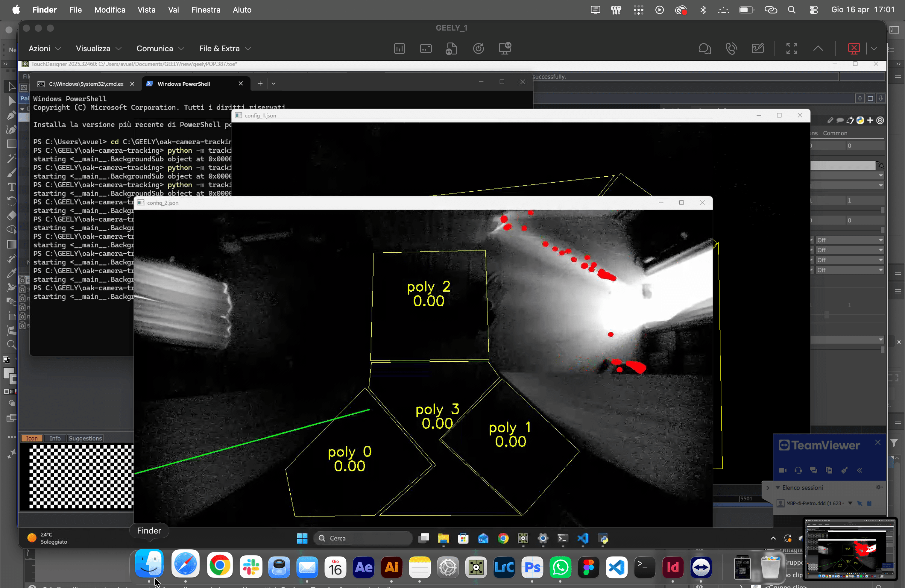Switch to the cmd.exe terminal tab

(x=86, y=84)
